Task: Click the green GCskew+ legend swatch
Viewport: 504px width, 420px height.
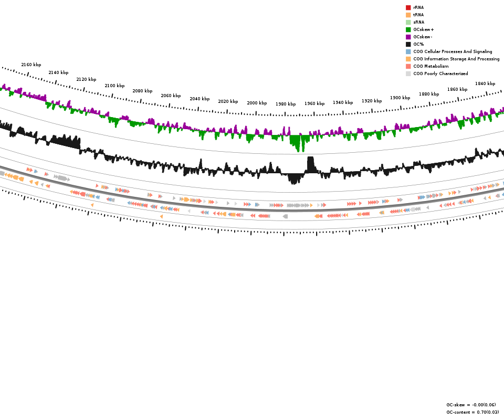Action: point(408,29)
